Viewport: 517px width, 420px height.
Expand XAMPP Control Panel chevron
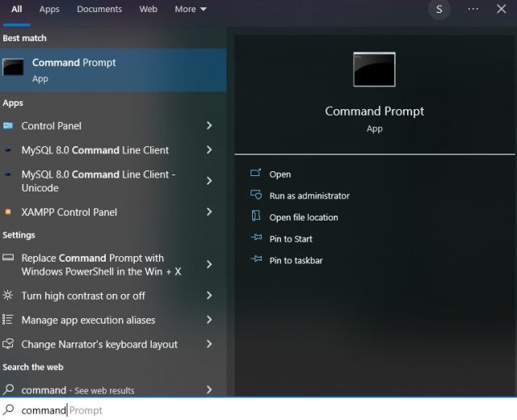click(209, 212)
